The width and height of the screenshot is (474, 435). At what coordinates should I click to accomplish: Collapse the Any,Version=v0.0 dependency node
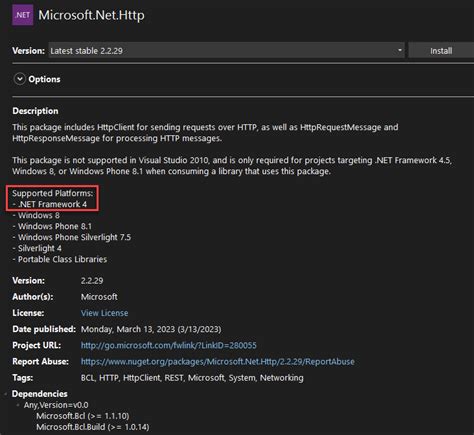[x=18, y=405]
